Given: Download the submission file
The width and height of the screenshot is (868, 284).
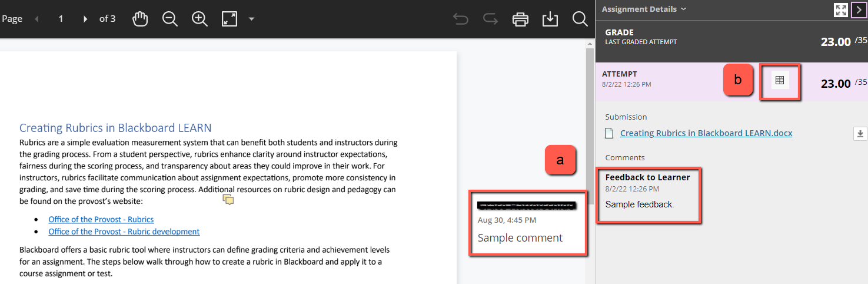Looking at the screenshot, I should [x=860, y=134].
